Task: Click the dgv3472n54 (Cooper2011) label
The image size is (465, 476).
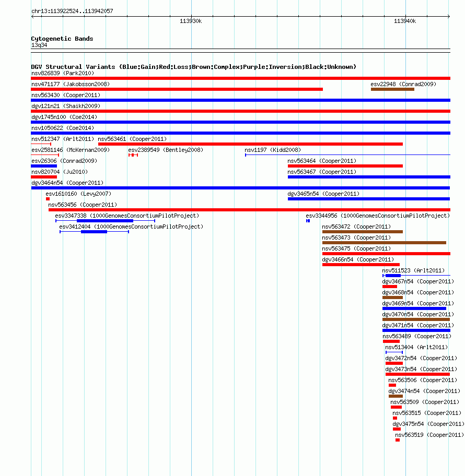Action: tap(421, 358)
